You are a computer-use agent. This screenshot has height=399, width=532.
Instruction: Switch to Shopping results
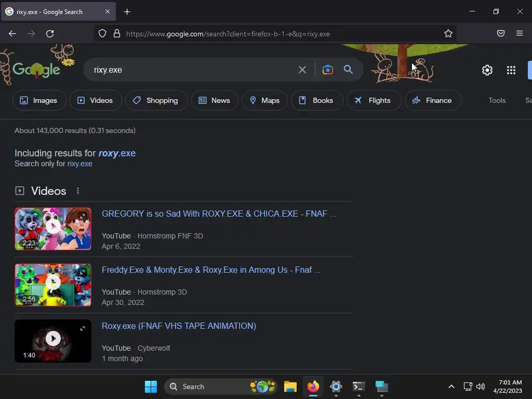pos(156,100)
